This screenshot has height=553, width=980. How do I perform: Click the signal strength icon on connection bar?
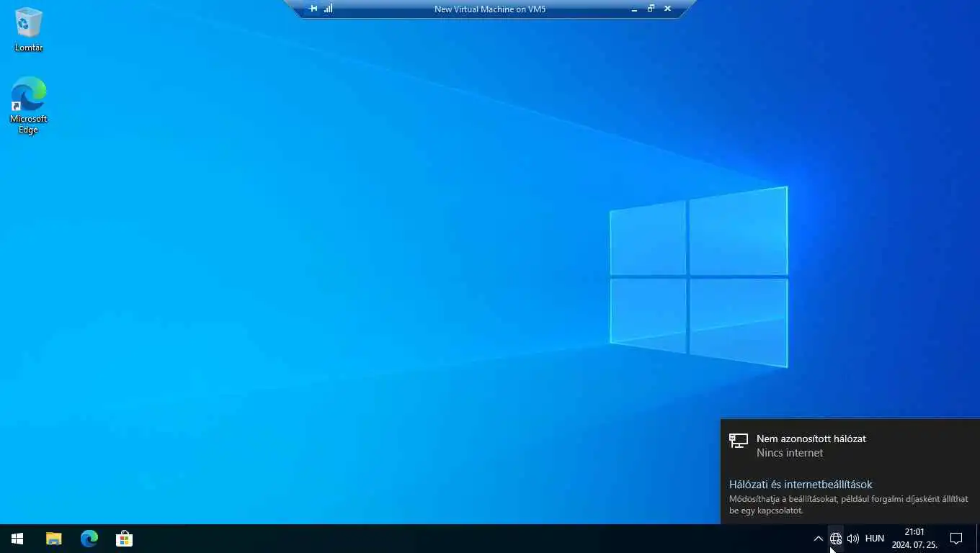(329, 9)
